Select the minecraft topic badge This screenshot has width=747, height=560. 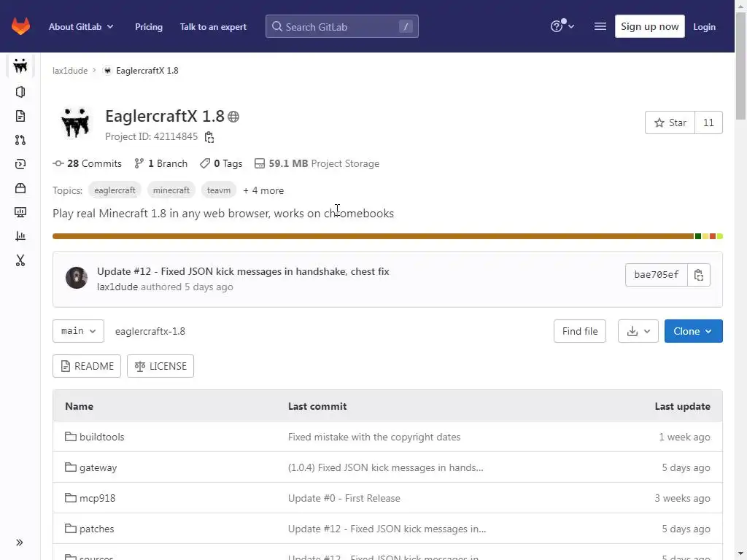[171, 190]
